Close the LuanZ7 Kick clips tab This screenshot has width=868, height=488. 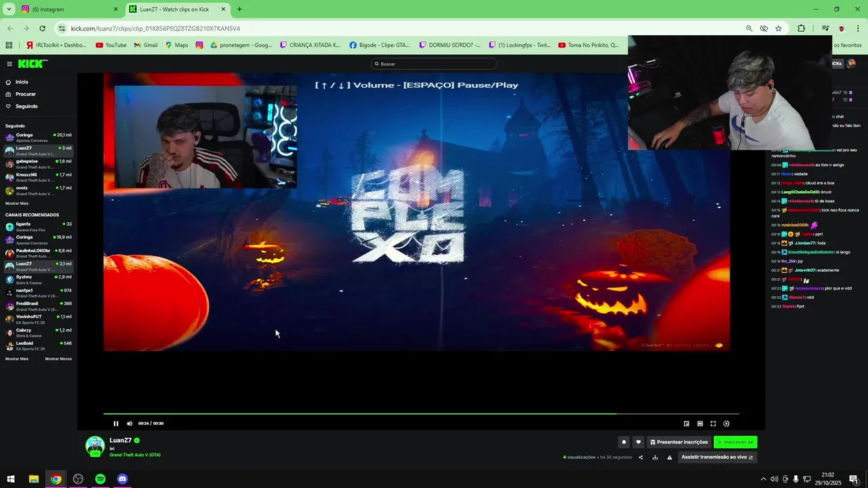[x=224, y=9]
